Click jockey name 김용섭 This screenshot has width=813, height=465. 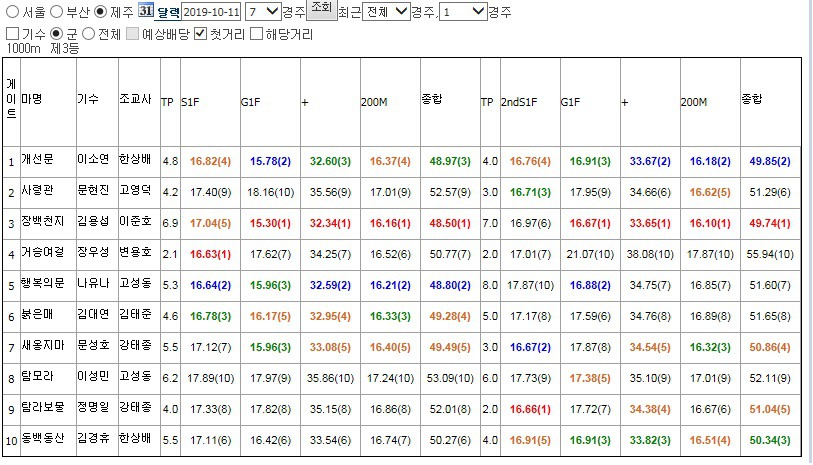click(x=93, y=221)
